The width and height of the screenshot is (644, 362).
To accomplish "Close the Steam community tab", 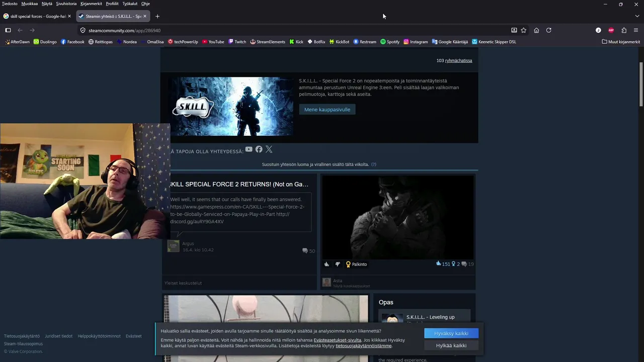I will pos(145,16).
